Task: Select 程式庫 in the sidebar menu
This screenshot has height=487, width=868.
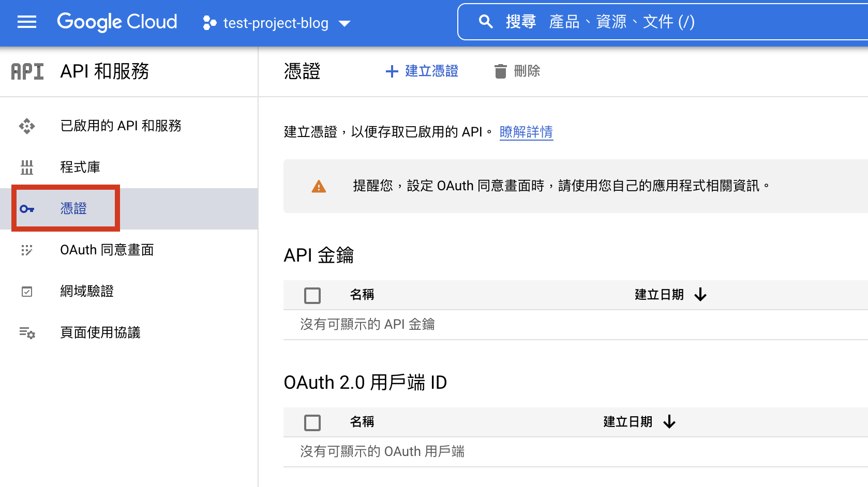Action: tap(80, 168)
